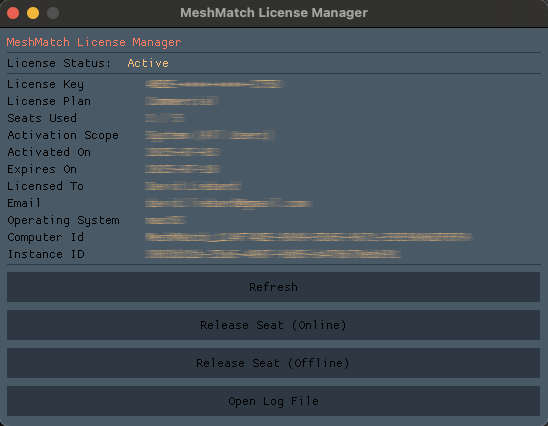This screenshot has height=426, width=548.
Task: Click Release Seat (Online) button
Action: (273, 325)
